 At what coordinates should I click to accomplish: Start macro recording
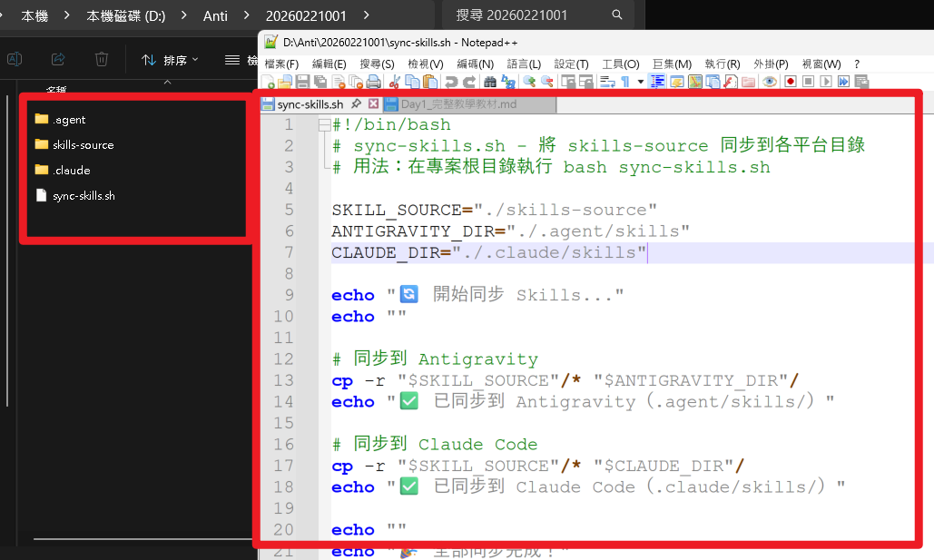791,81
